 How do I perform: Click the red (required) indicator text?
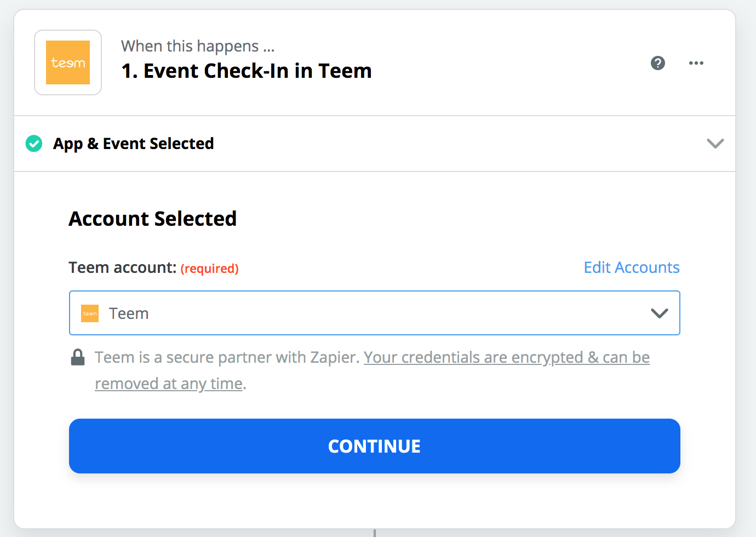pyautogui.click(x=210, y=268)
